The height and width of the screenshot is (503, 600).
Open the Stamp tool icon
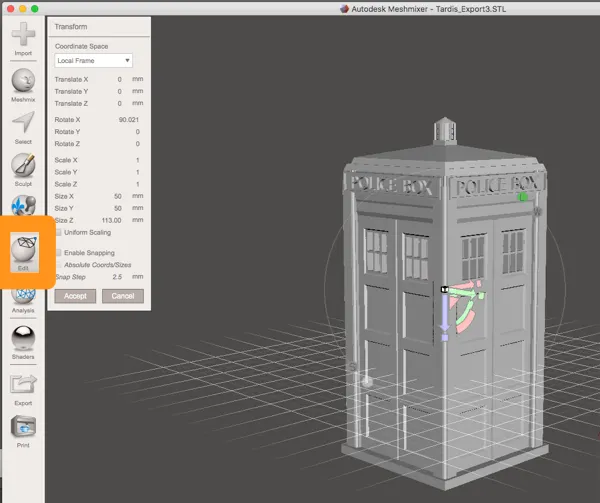click(x=24, y=205)
